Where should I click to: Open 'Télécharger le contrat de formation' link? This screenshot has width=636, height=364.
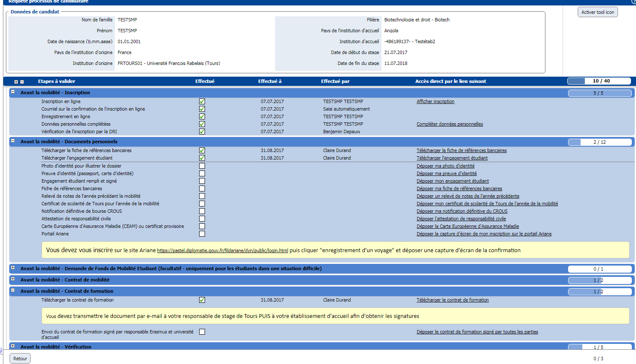452,300
